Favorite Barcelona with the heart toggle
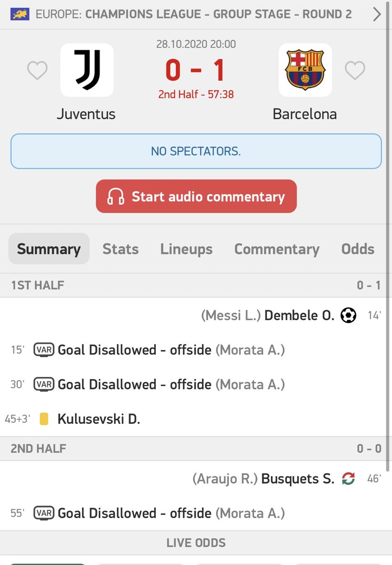392x565 pixels. tap(355, 70)
